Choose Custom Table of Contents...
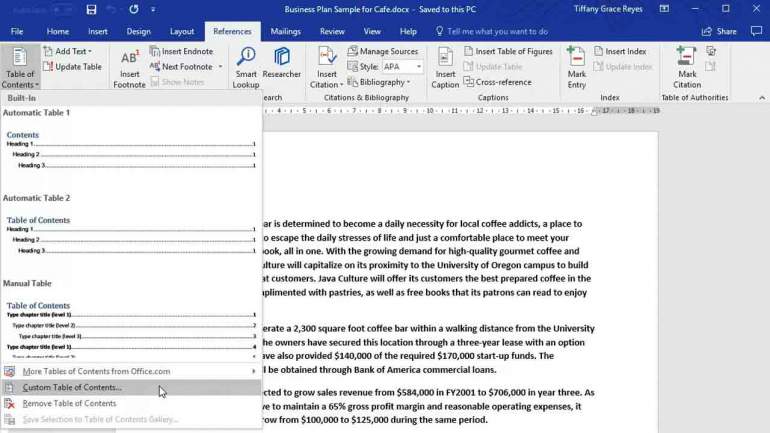Screen dimensions: 770x433 coord(131,387)
